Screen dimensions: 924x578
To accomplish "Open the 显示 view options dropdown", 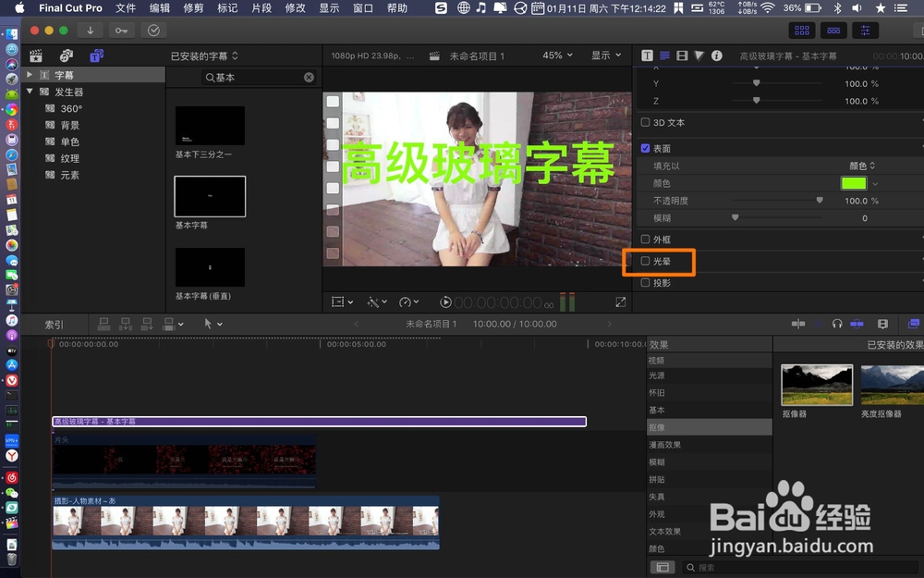I will pos(606,55).
